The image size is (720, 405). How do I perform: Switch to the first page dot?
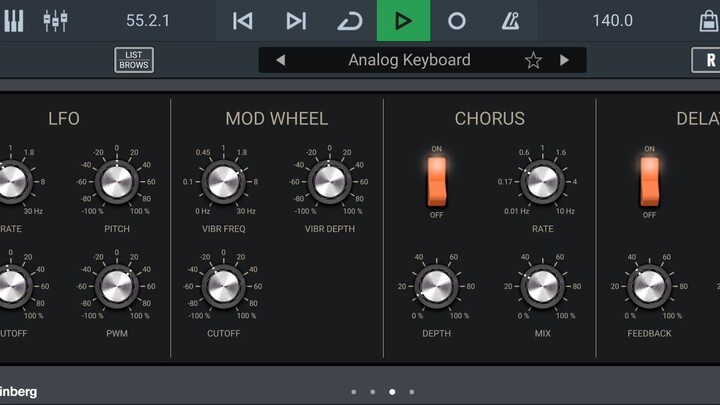point(353,392)
